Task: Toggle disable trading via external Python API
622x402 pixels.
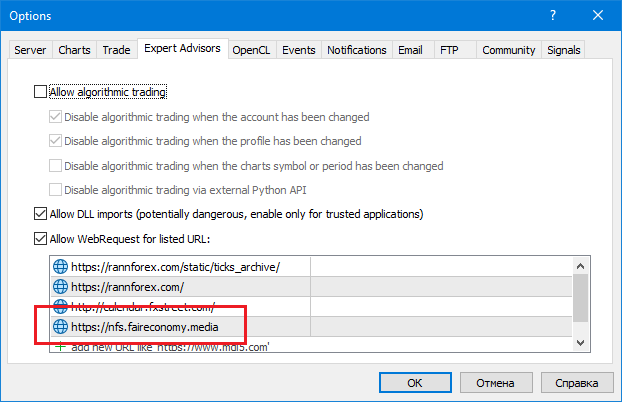Action: click(x=55, y=190)
